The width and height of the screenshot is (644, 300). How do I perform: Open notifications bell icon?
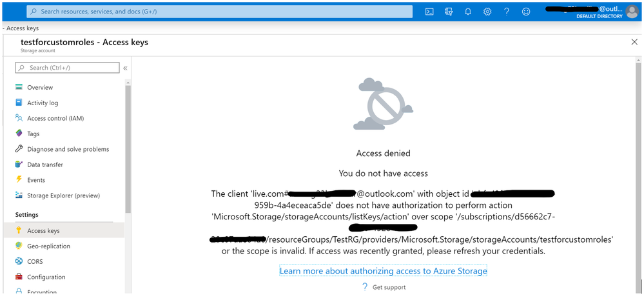pyautogui.click(x=468, y=12)
